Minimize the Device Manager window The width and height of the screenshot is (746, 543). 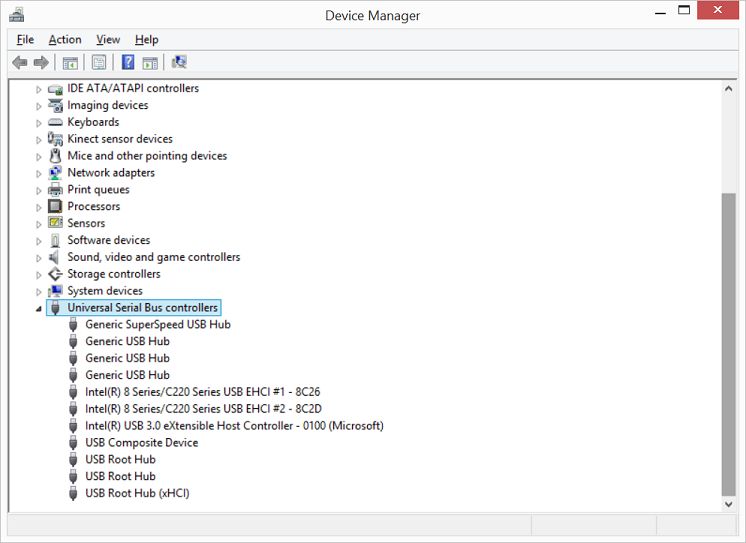click(660, 11)
